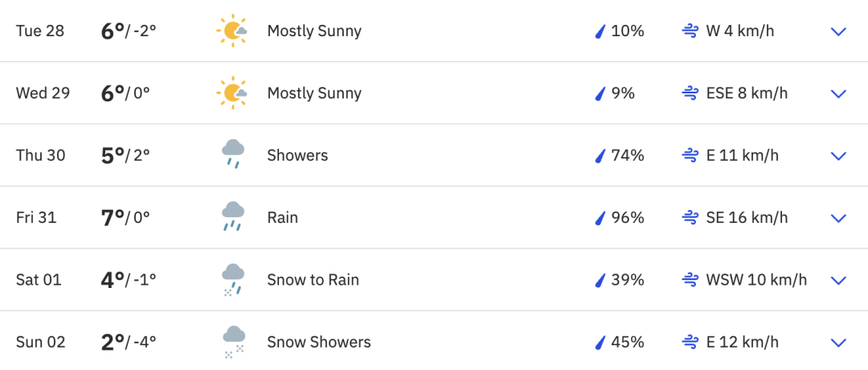Click the sun icon for Wed 29
The height and width of the screenshot is (370, 868).
coord(232,93)
